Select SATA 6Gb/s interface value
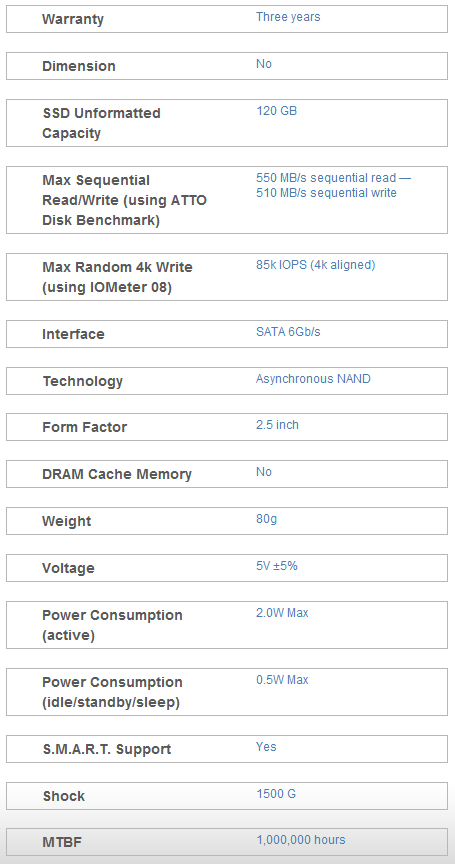The image size is (455, 864). [x=288, y=332]
